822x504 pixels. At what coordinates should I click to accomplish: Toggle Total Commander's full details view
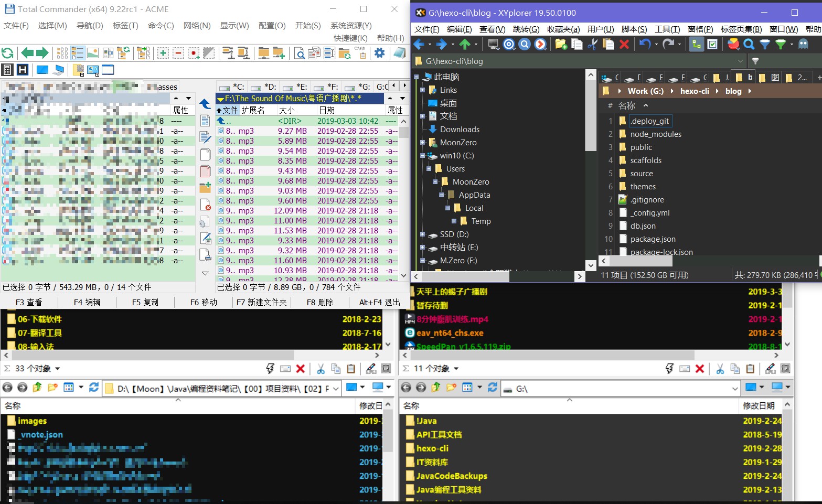click(x=78, y=52)
